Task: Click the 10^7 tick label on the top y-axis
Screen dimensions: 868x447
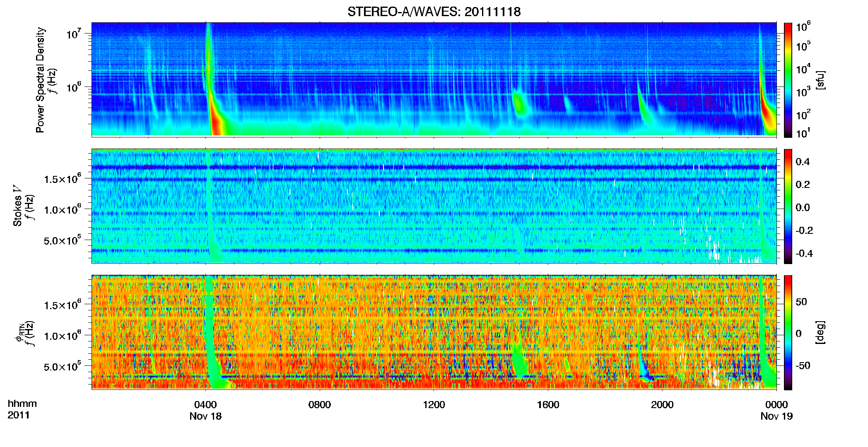Action: (x=73, y=33)
